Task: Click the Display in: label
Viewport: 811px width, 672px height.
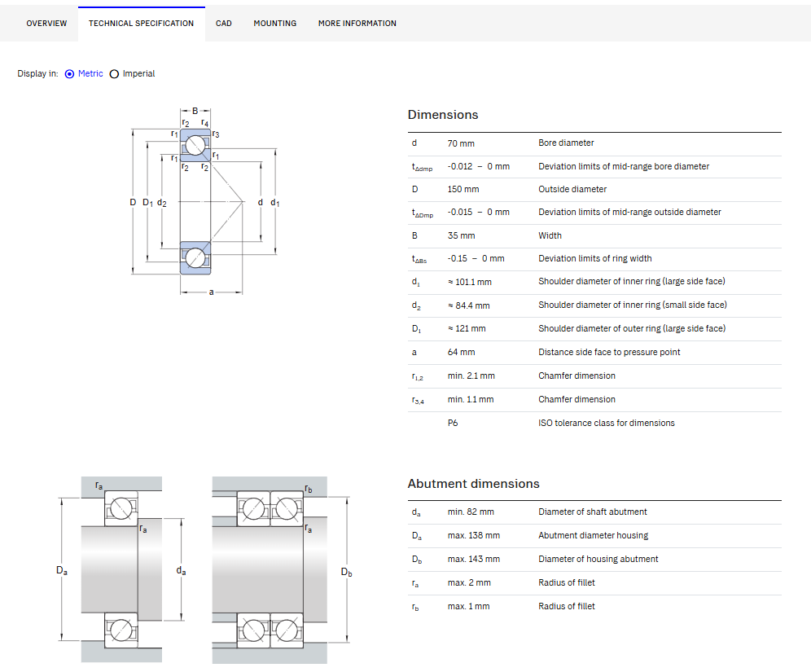Action: click(37, 73)
